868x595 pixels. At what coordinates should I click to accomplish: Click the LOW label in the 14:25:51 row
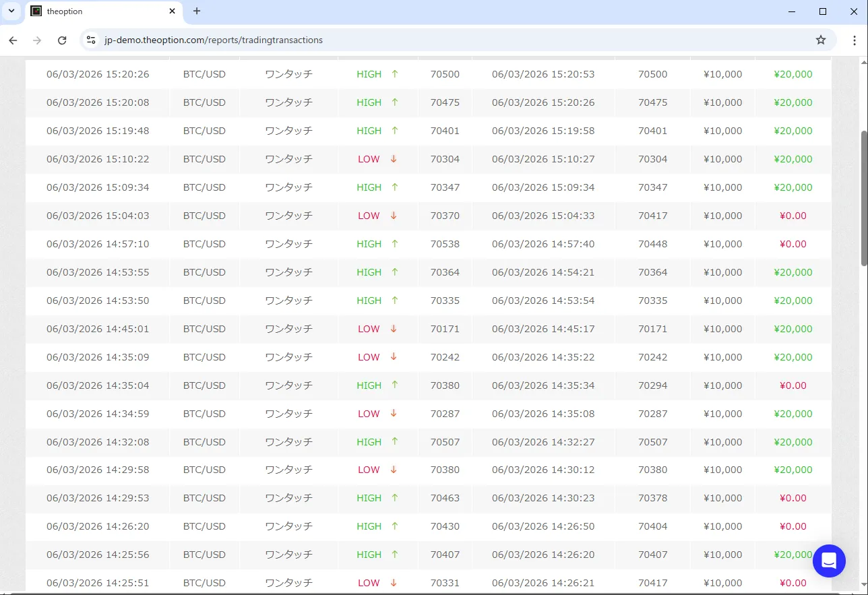[369, 583]
